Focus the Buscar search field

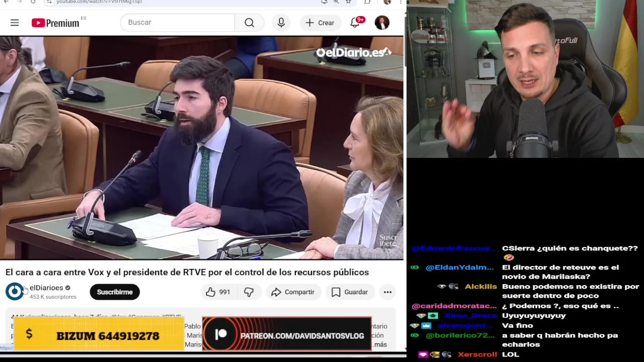pyautogui.click(x=178, y=23)
